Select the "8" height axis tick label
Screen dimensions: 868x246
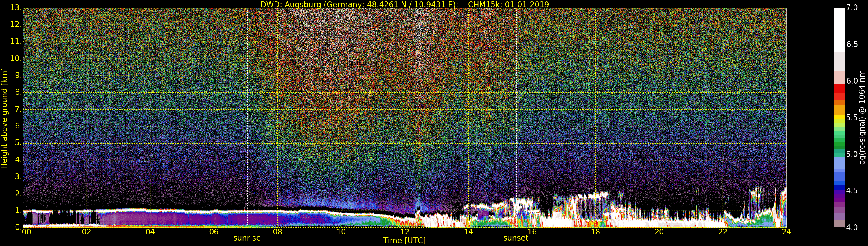[x=18, y=92]
